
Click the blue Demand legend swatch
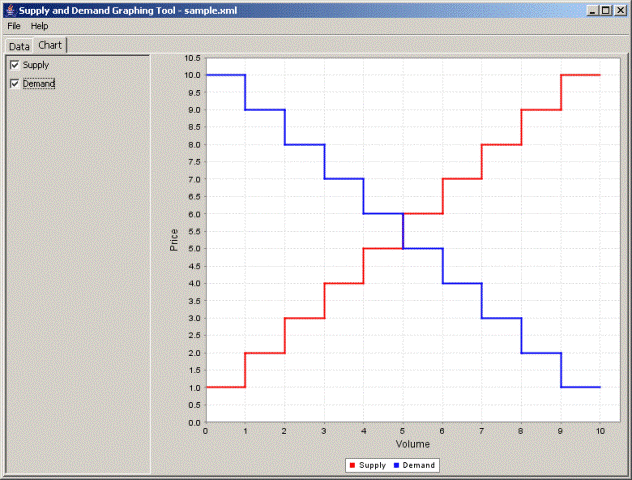pos(396,465)
